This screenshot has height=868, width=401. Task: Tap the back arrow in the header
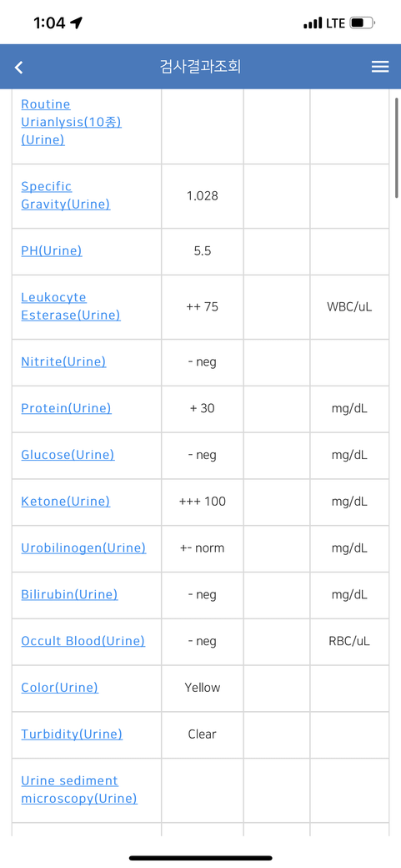point(19,68)
